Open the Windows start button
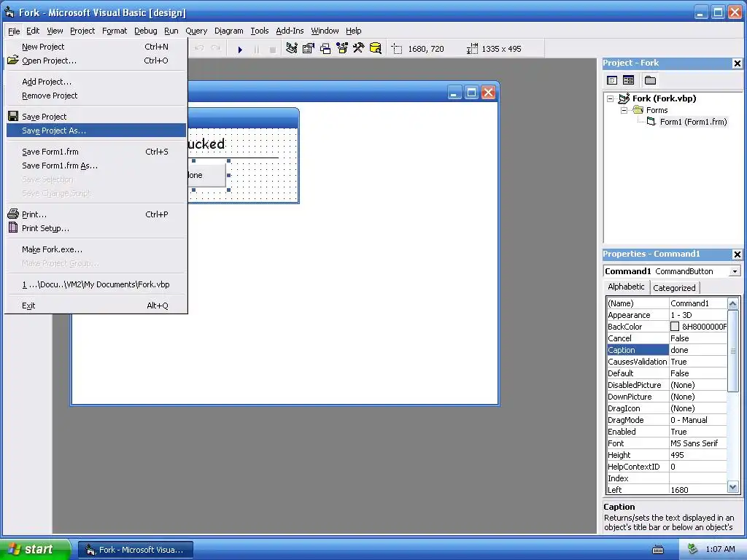747x560 pixels. pos(35,550)
